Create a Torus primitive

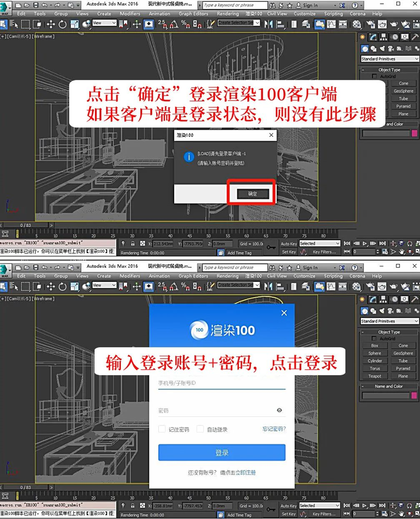click(x=374, y=368)
